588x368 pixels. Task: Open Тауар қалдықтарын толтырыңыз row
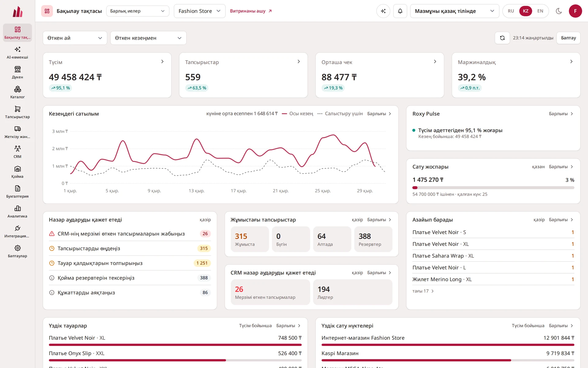130,263
